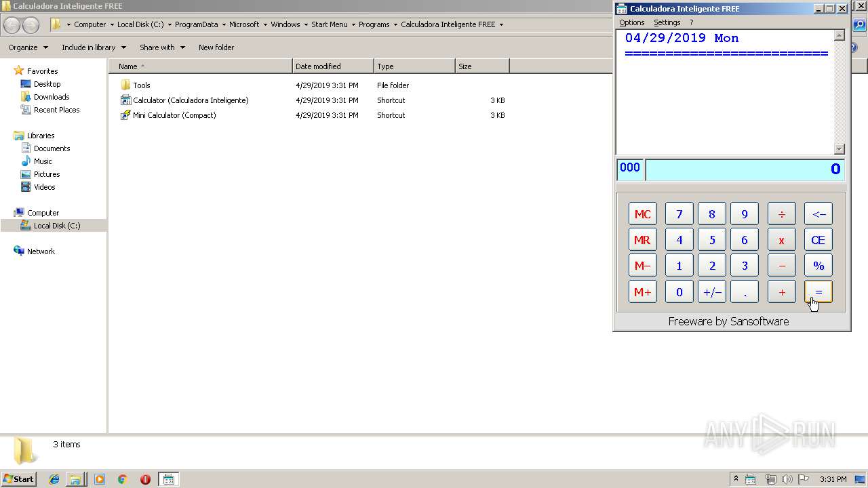The height and width of the screenshot is (488, 868).
Task: Click the Explorer back navigation button
Action: point(12,25)
